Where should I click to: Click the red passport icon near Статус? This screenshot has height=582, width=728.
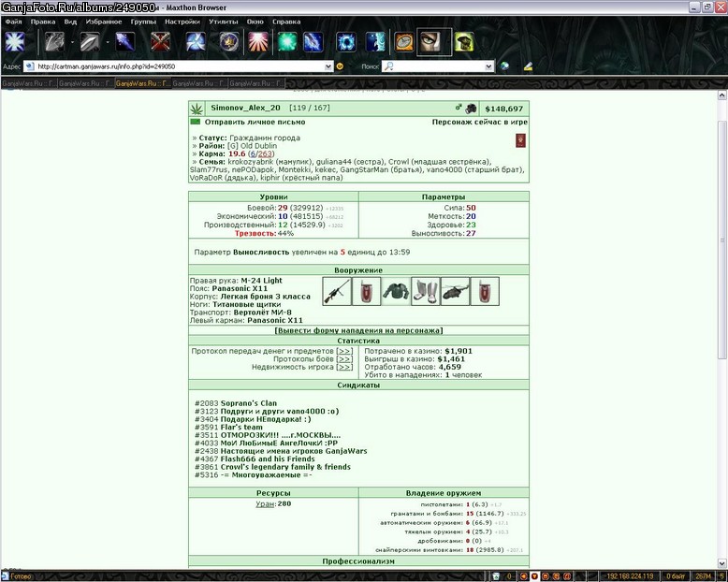tap(520, 140)
